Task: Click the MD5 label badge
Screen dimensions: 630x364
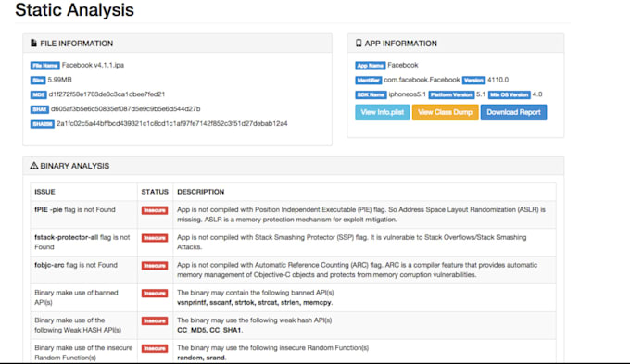Action: click(x=39, y=94)
